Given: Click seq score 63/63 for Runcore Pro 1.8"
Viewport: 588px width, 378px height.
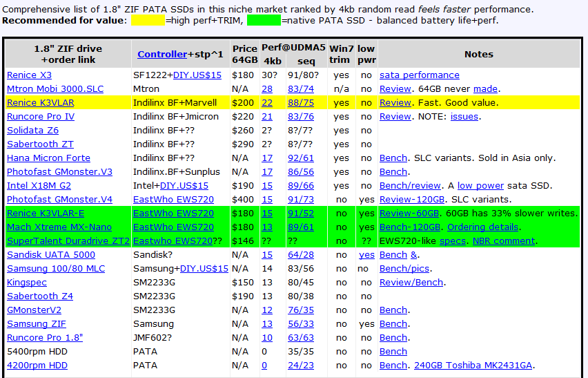Looking at the screenshot, I should [301, 338].
